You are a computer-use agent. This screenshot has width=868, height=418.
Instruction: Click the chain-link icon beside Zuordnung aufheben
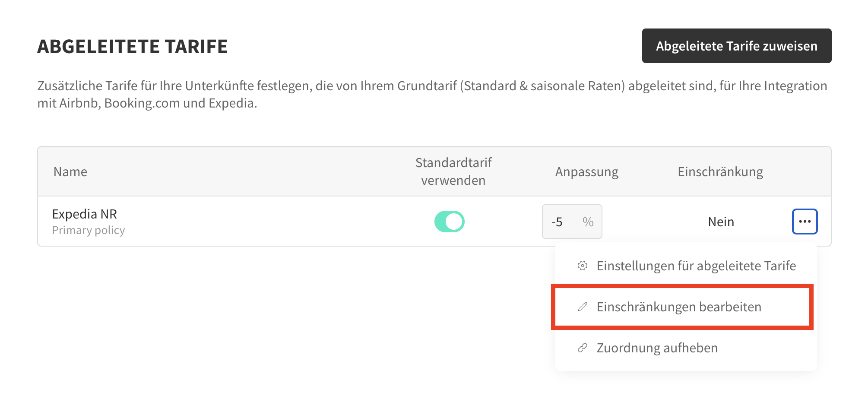[x=583, y=348]
